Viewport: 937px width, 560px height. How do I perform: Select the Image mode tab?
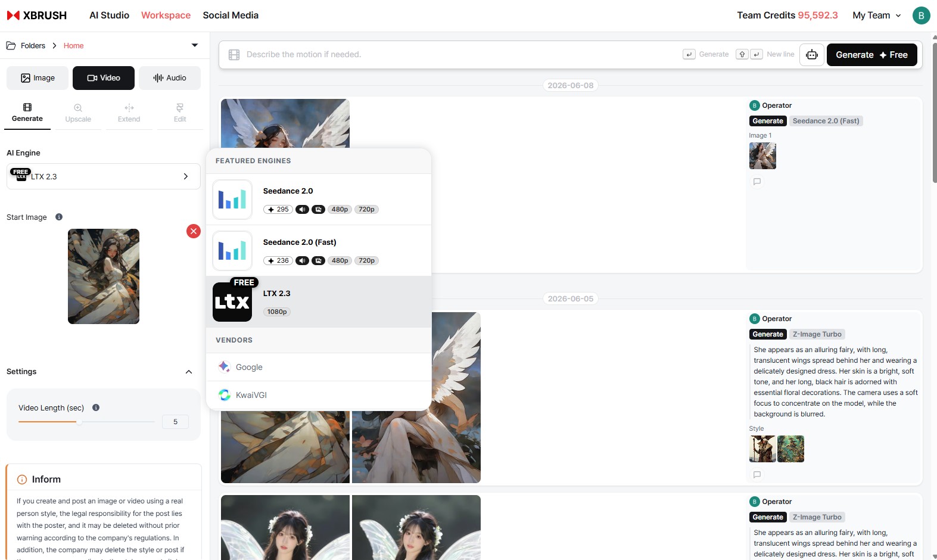[x=38, y=78]
